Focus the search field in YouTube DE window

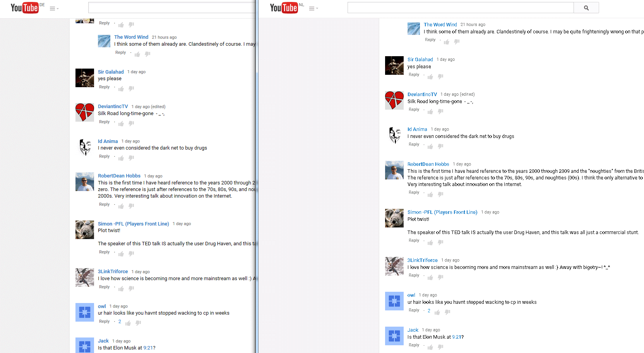tap(171, 8)
